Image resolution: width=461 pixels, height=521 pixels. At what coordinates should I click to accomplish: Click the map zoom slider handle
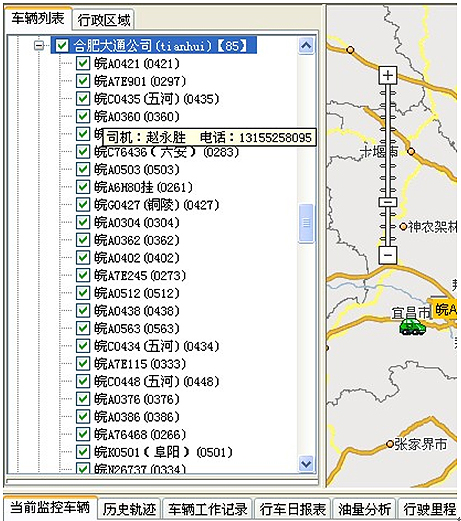pos(388,202)
